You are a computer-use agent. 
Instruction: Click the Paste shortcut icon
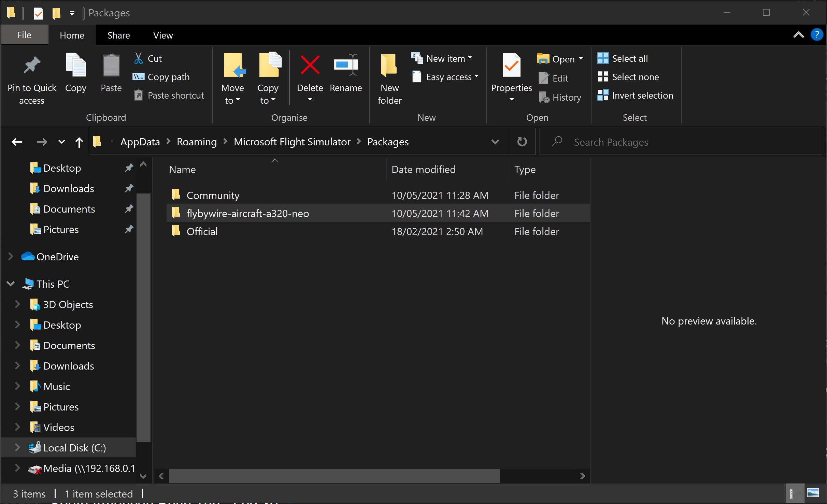click(x=138, y=95)
